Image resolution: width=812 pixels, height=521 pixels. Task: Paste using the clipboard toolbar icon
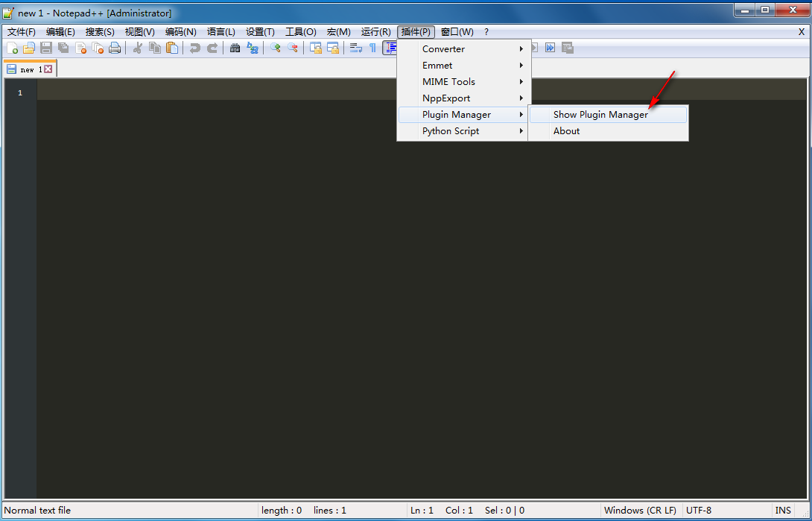click(x=172, y=48)
